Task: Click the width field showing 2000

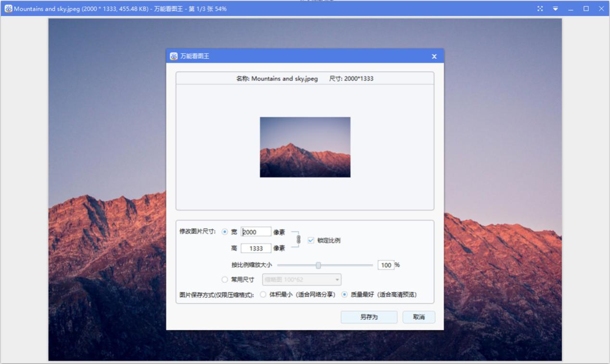Action: click(256, 232)
